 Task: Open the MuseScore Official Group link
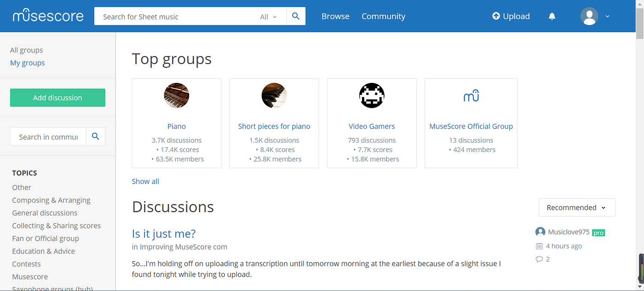click(x=471, y=126)
